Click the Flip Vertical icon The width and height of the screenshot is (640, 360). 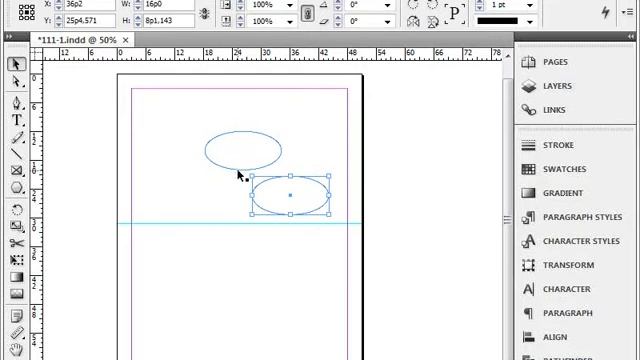pyautogui.click(x=432, y=21)
